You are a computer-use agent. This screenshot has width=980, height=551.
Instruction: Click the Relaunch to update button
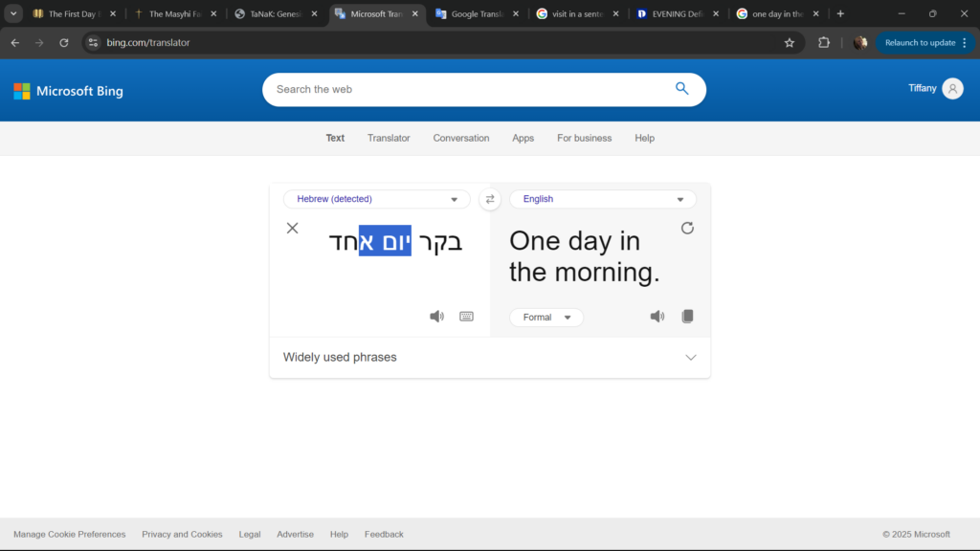coord(920,43)
